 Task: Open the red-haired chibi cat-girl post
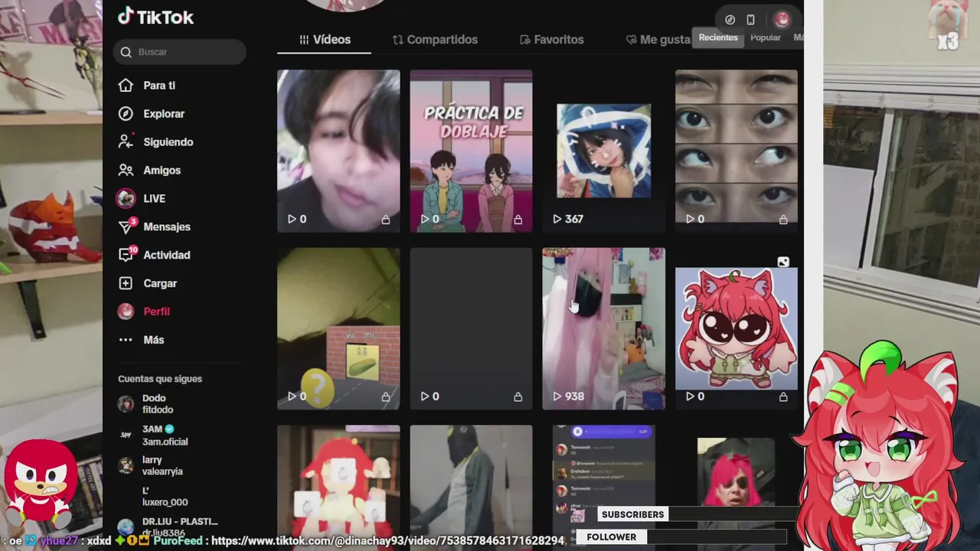(x=737, y=328)
